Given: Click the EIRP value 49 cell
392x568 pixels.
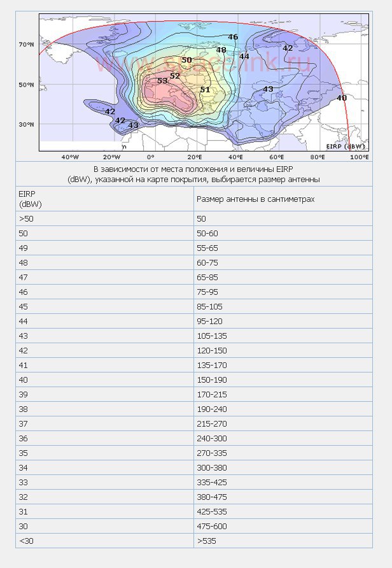Looking at the screenshot, I should coord(104,248).
